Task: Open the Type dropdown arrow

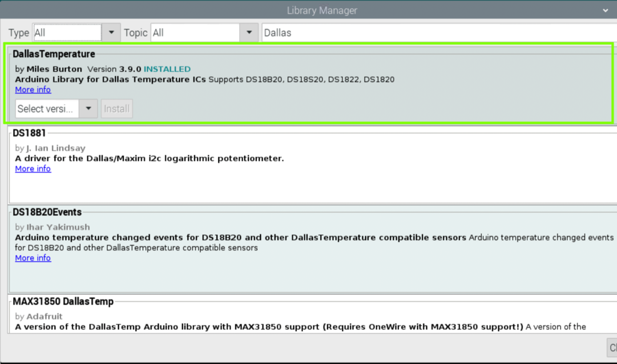Action: pos(112,32)
